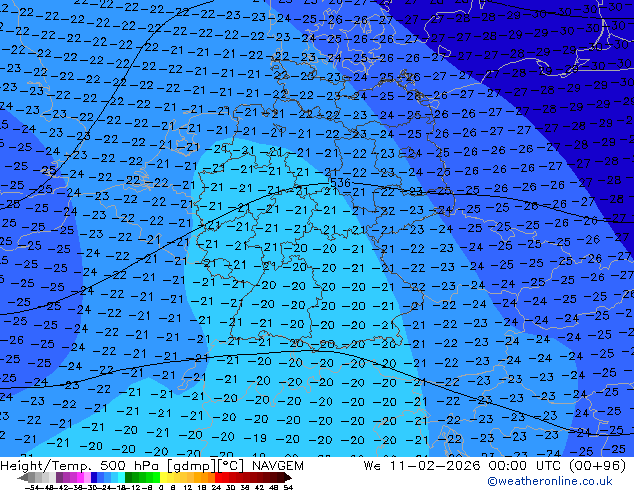Click the dark purple legend swatch

click(59, 477)
